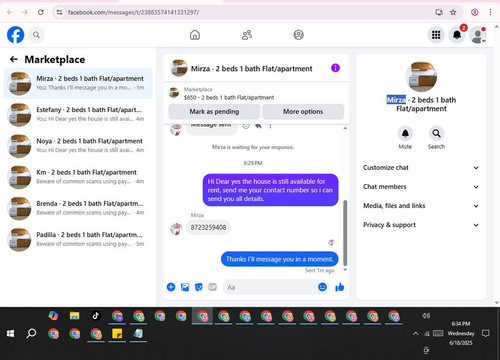Choose a GIF icon in composer
Screen dimensions: 500x360
212,287
